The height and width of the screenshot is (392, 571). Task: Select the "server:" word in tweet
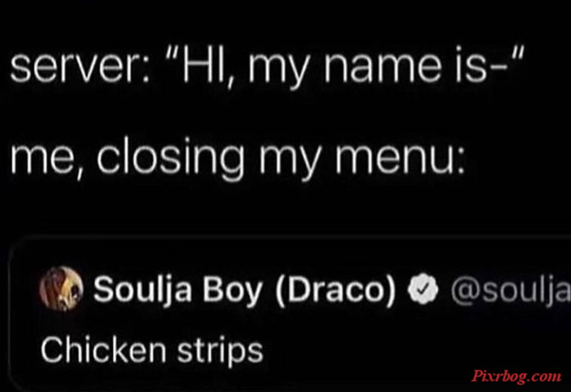coord(79,68)
